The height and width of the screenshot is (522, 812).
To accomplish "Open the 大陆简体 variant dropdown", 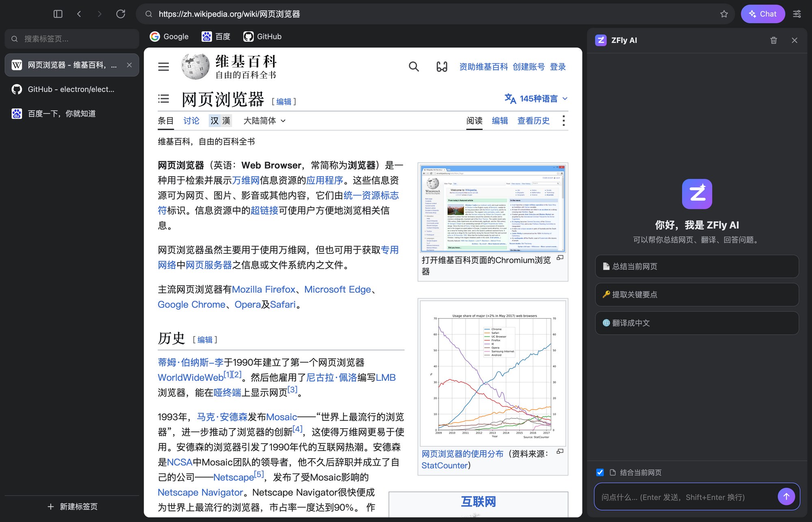I will click(265, 121).
